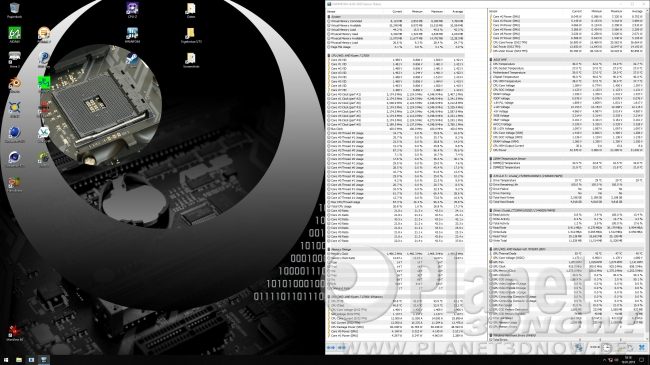Image resolution: width=650 pixels, height=365 pixels.
Task: Select the Total Errors row
Action: (566, 340)
